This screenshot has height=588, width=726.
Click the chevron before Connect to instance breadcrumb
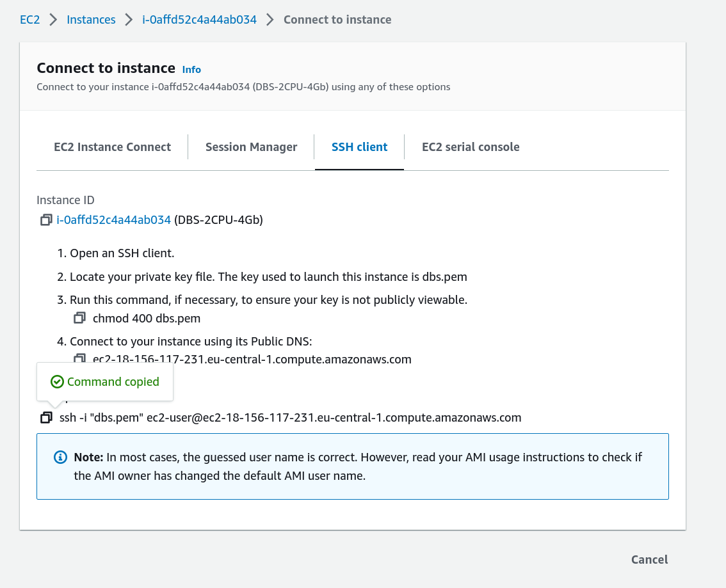pyautogui.click(x=270, y=20)
